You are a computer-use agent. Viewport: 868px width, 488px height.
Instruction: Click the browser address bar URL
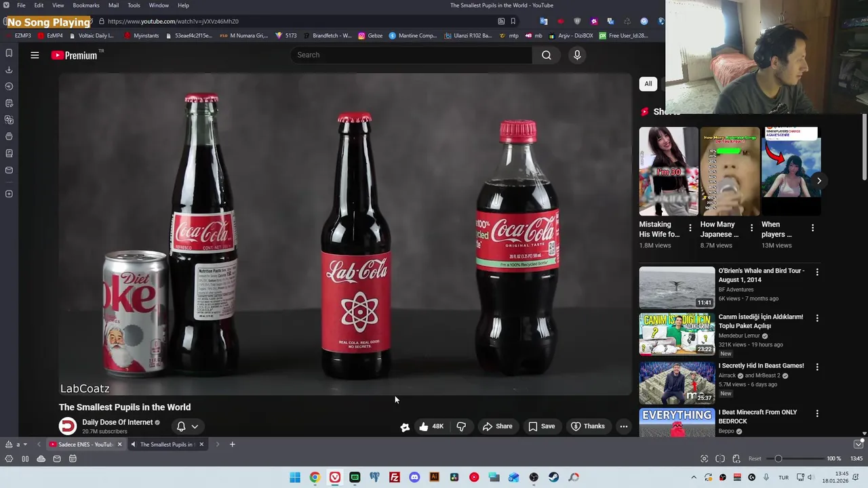[173, 21]
